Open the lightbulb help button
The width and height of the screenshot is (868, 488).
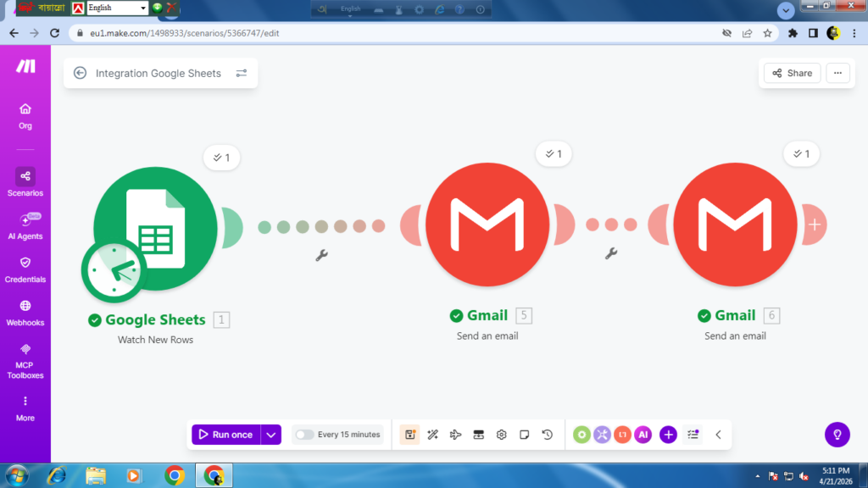(x=837, y=435)
